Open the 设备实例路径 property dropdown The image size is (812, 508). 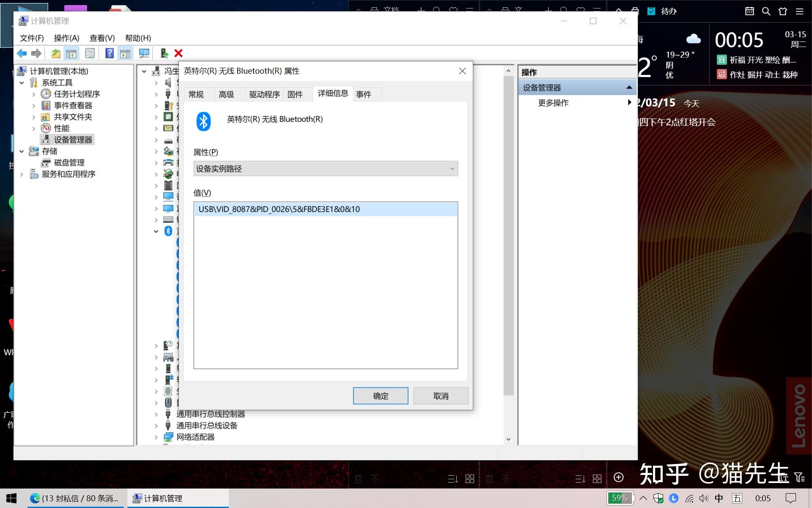326,168
